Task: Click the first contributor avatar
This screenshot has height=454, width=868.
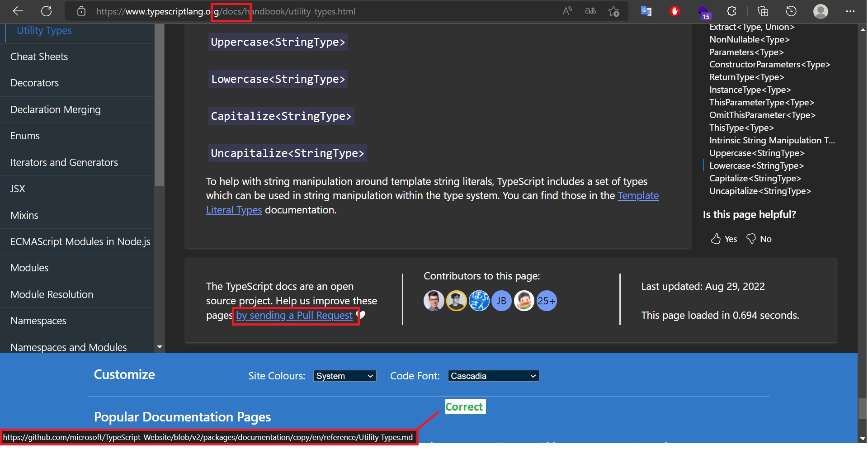Action: (x=434, y=301)
